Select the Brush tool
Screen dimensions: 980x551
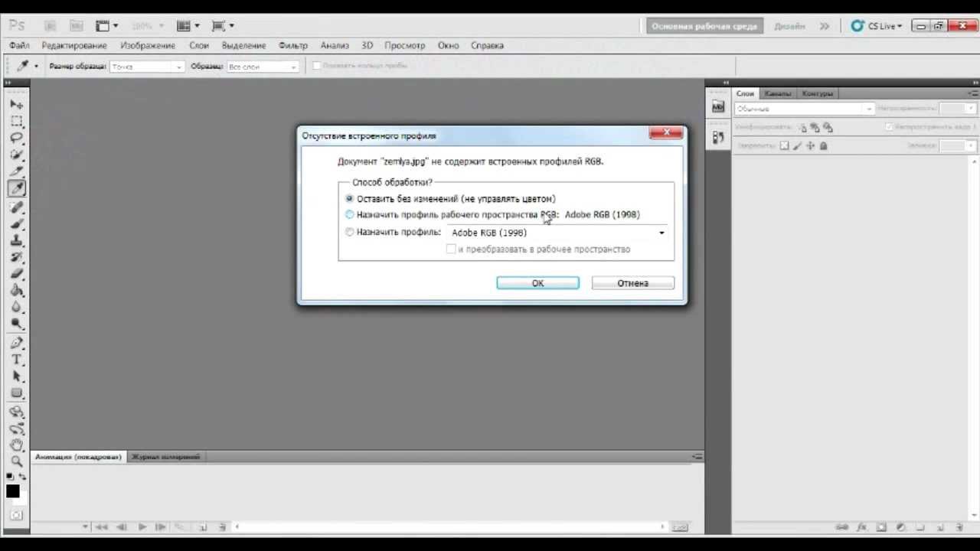[x=16, y=224]
